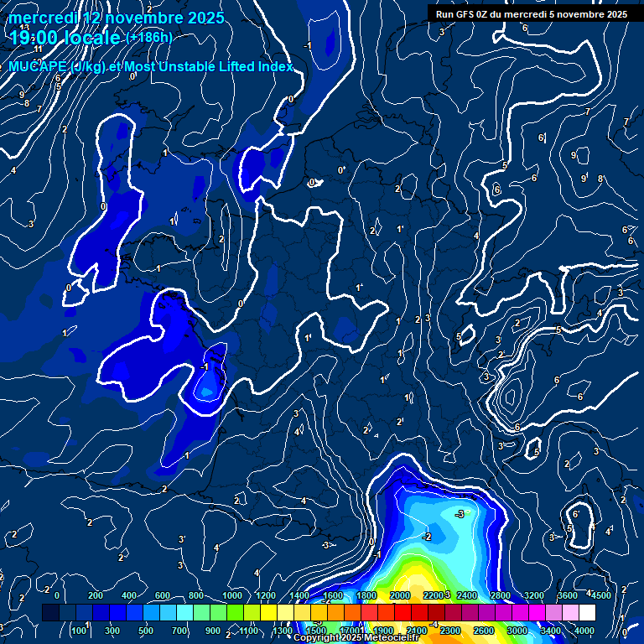644x644 pixels.
Task: Click the legend label '3600'
Action: click(x=568, y=595)
